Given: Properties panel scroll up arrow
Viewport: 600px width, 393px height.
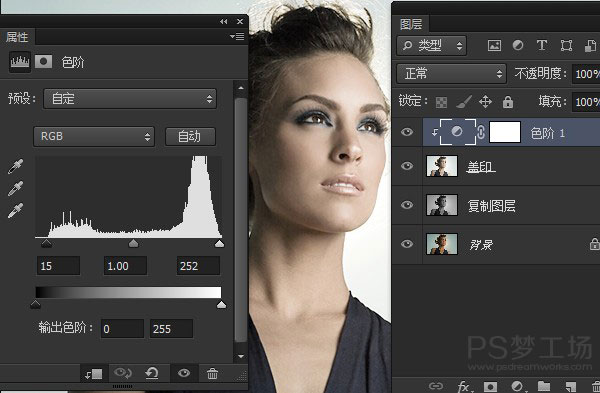Looking at the screenshot, I should [241, 88].
